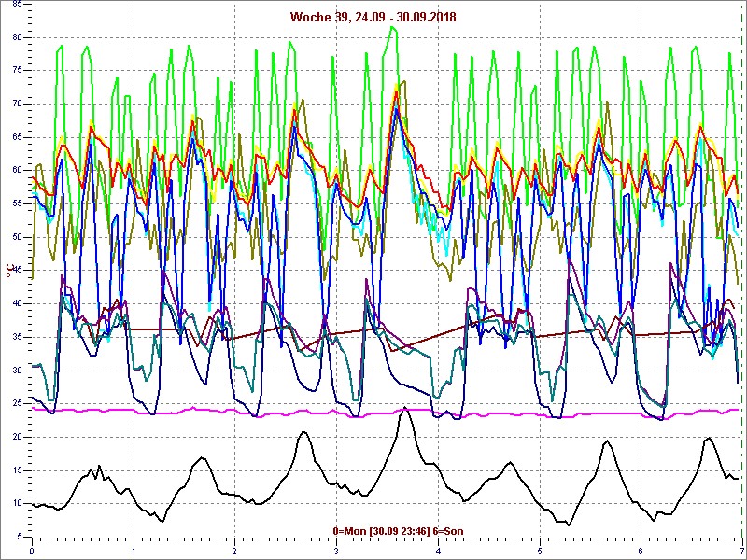
Task: Click the y-axis tick label 50
Action: pos(17,237)
